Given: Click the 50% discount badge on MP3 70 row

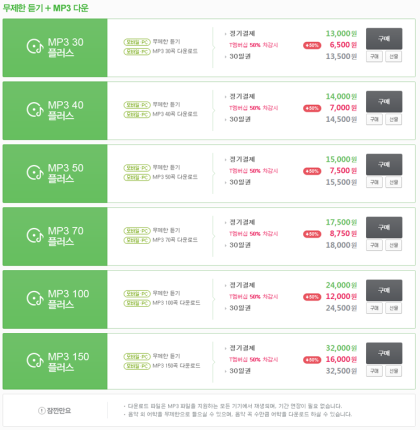Looking at the screenshot, I should 312,234.
